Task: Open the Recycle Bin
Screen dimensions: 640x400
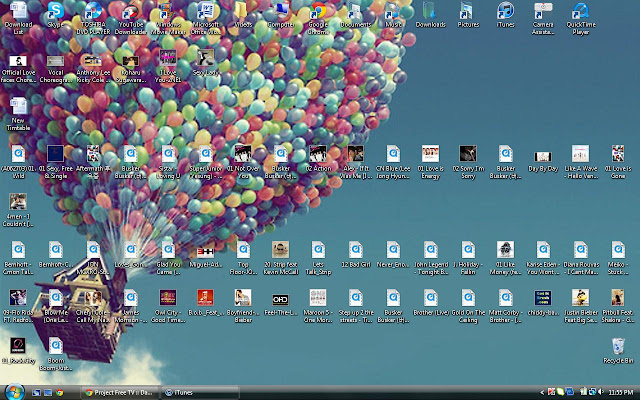Action: click(618, 351)
